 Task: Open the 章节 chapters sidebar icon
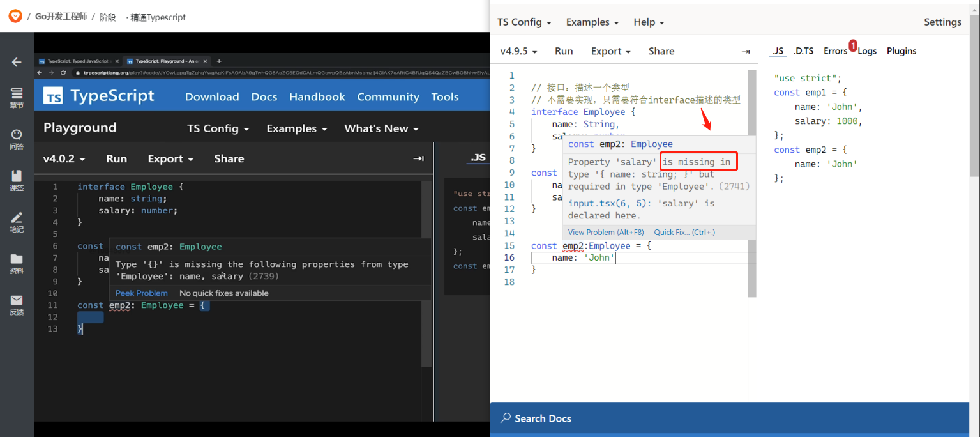click(x=17, y=98)
